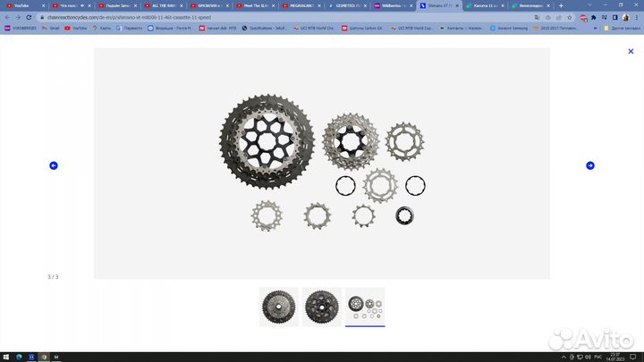Open the Другие закладки folder

[621, 29]
